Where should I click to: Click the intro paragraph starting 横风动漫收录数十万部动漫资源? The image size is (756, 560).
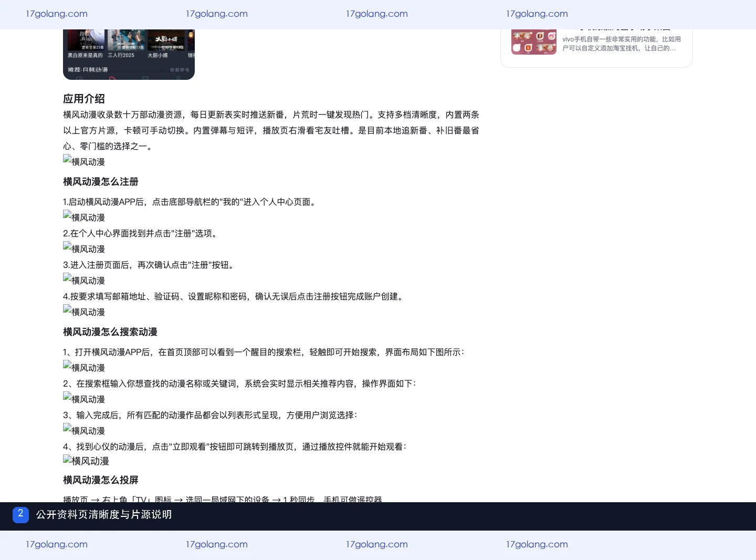(271, 130)
